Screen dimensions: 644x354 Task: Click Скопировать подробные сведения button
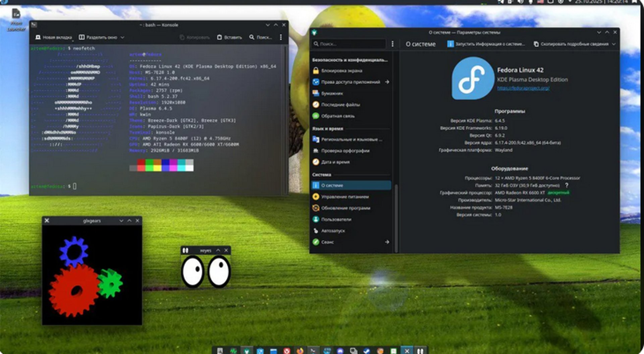coord(571,44)
